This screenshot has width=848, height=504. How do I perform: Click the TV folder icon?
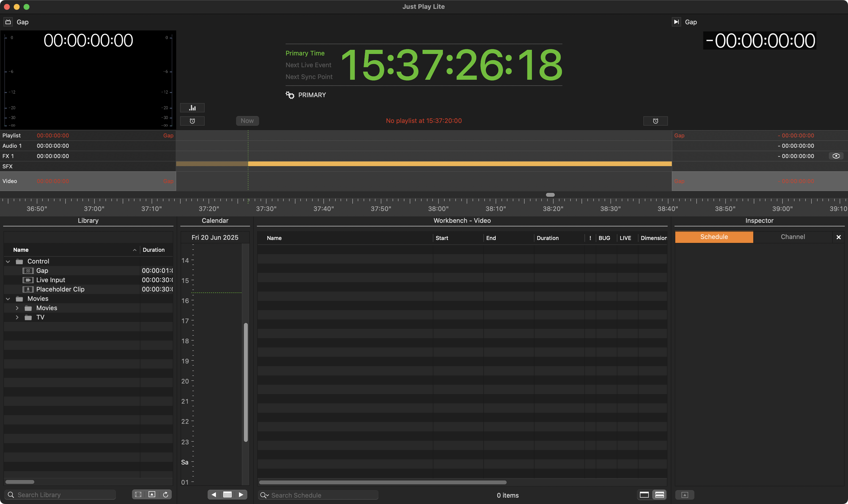pos(28,318)
